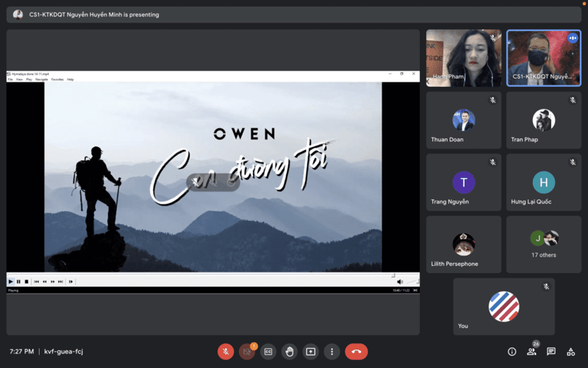Open the three-dot more options menu

coord(332,352)
